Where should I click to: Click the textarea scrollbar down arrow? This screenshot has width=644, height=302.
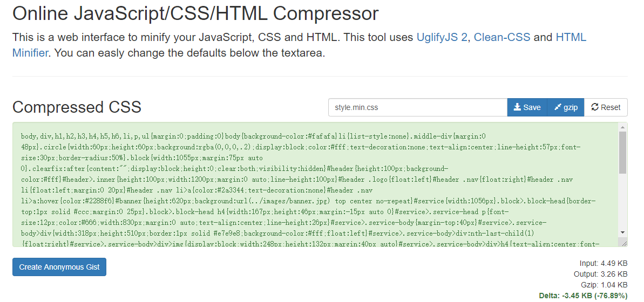click(623, 232)
